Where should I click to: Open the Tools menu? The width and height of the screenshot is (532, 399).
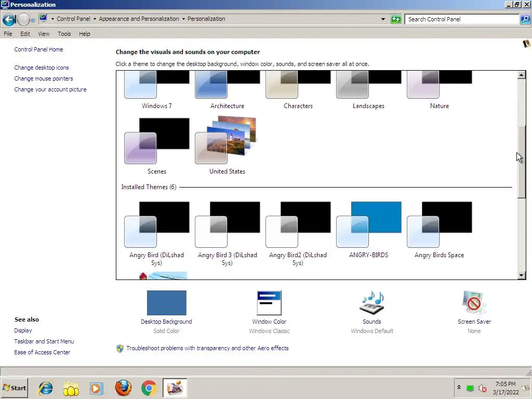(64, 34)
